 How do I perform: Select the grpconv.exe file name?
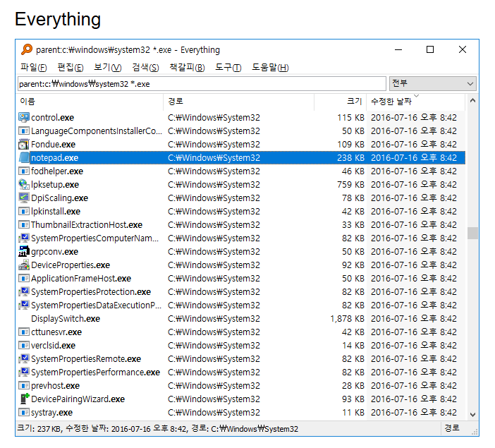click(54, 251)
